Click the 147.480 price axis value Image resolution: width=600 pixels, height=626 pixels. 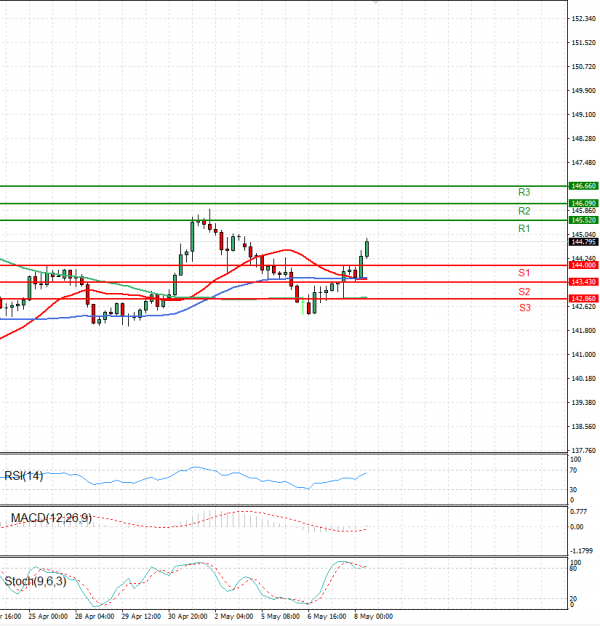(x=584, y=163)
